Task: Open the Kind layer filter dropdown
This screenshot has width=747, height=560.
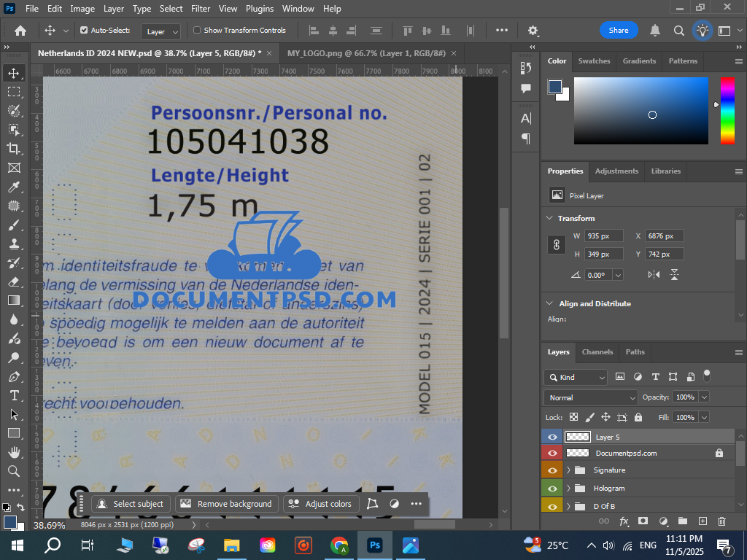Action: click(x=576, y=377)
